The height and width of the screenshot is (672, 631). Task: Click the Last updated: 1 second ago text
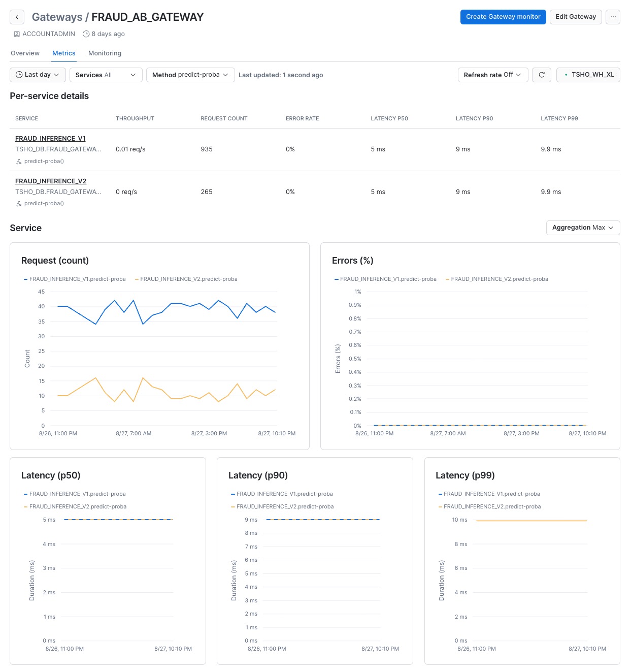[x=281, y=75]
